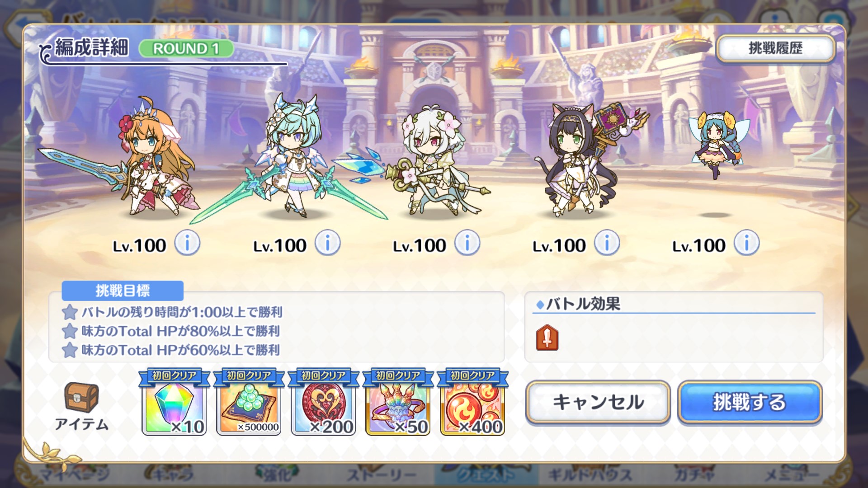Click the キャンセル button

coord(598,402)
